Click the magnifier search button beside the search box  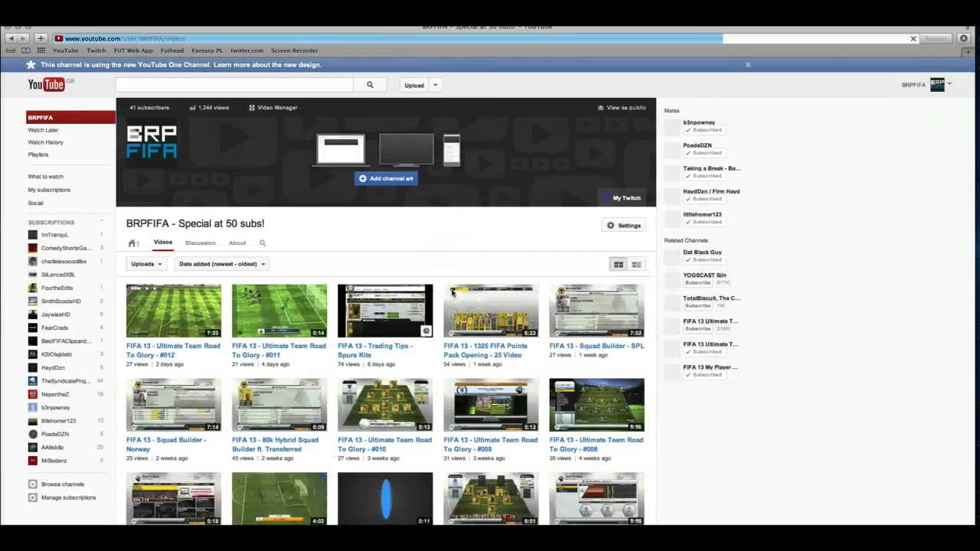tap(370, 85)
